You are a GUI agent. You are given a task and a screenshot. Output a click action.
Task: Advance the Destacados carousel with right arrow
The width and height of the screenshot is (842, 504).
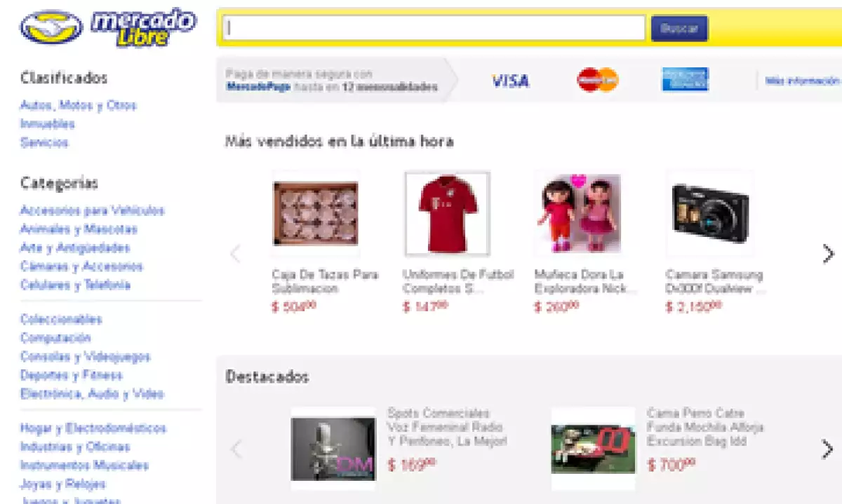pos(828,449)
